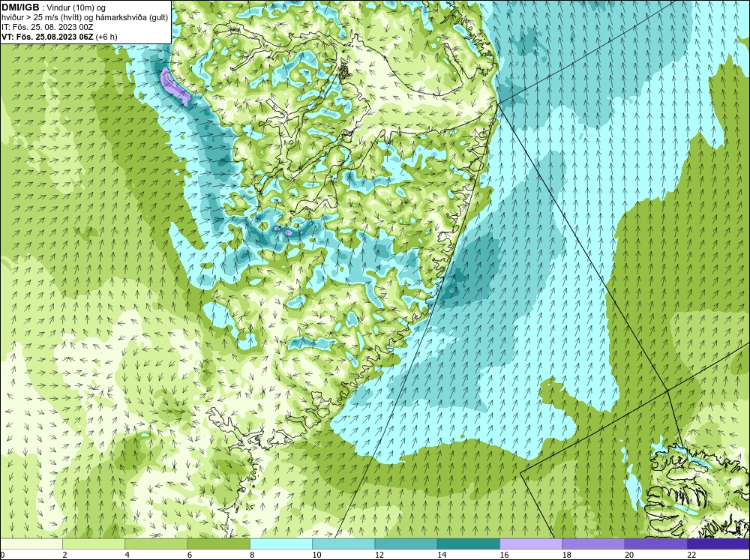Screen dimensions: 750x560
Task: Click the "14" label on the color scale
Action: click(442, 555)
